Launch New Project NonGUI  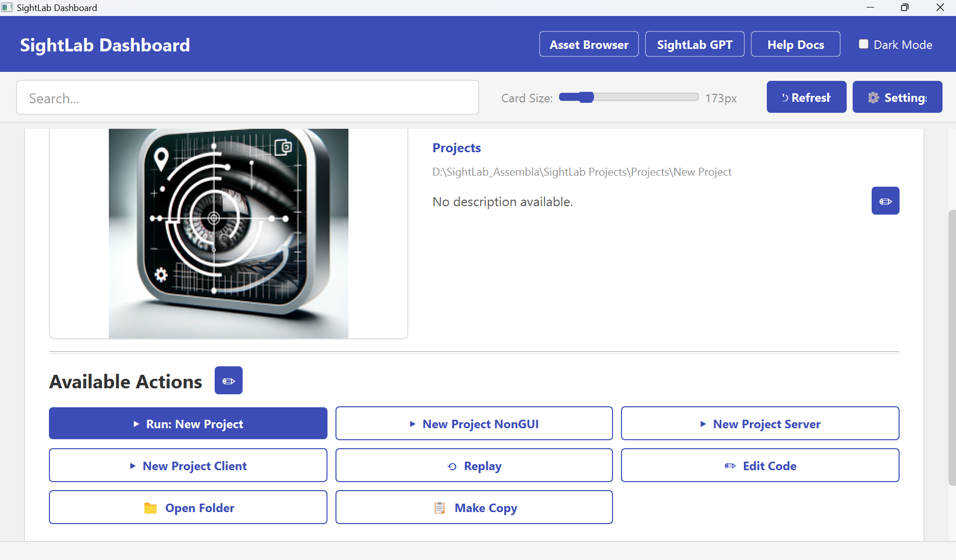point(474,423)
